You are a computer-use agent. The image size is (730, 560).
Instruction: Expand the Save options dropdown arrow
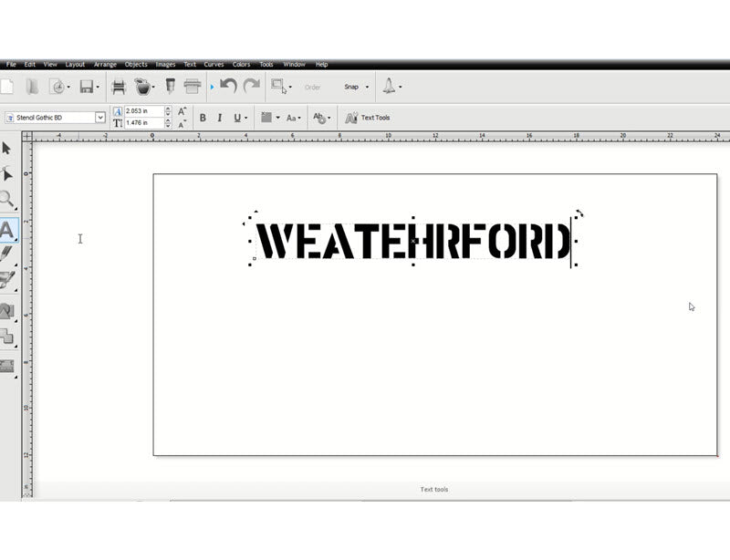98,87
